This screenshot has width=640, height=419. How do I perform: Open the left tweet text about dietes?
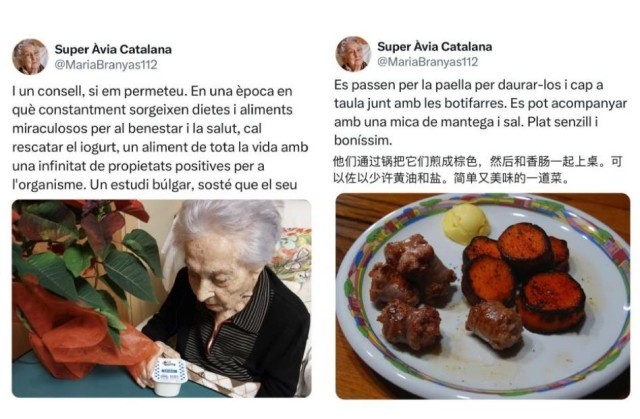160,138
